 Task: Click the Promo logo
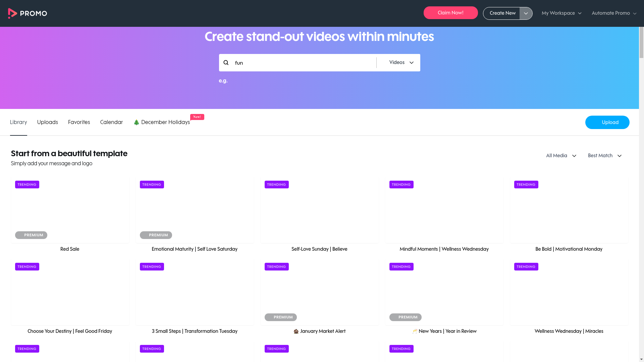tap(28, 13)
